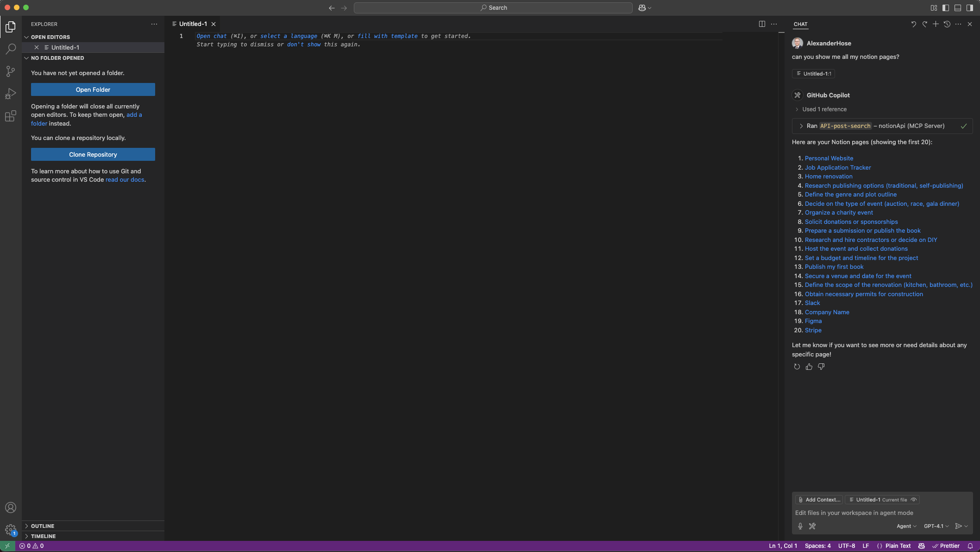
Task: Retry the Copilot response
Action: pos(797,367)
